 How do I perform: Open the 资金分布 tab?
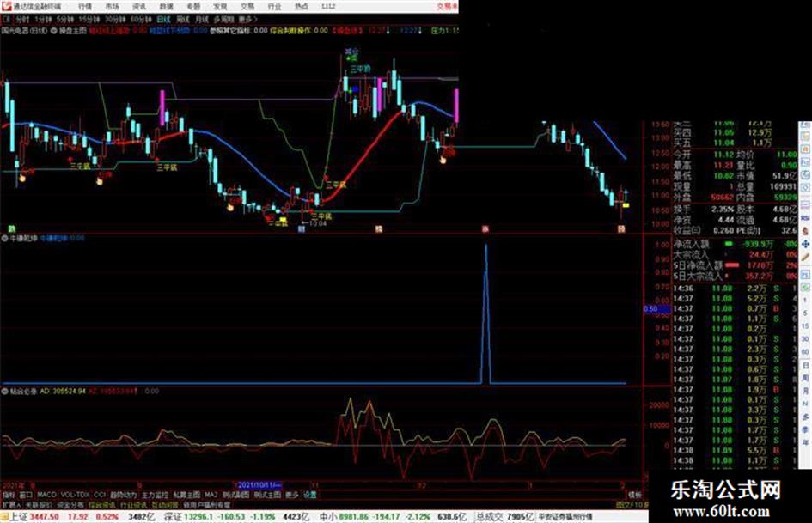(70, 504)
